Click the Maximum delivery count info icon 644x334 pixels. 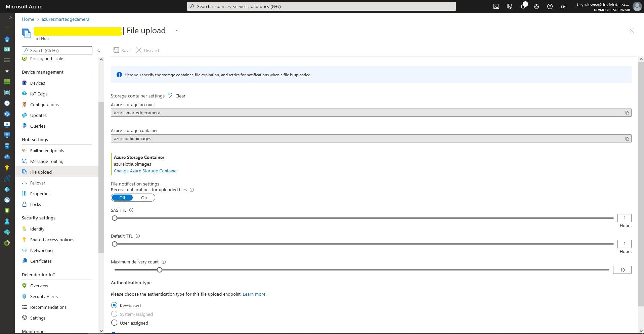164,262
